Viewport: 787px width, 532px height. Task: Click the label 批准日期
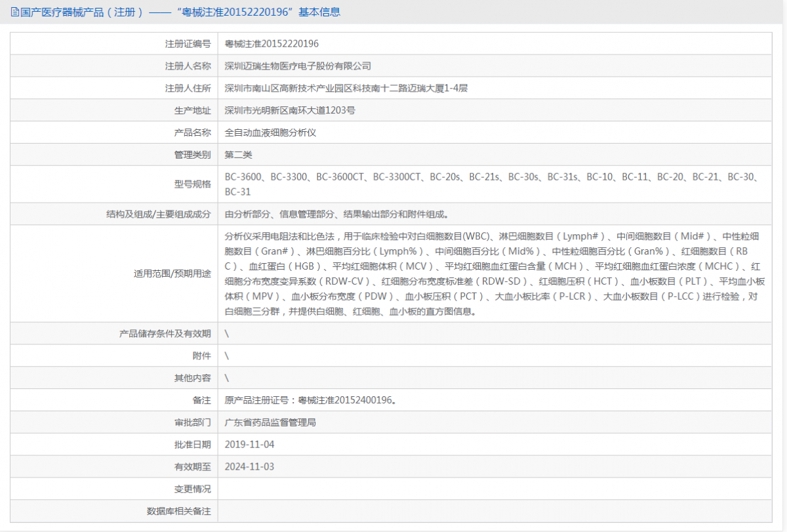tap(193, 444)
